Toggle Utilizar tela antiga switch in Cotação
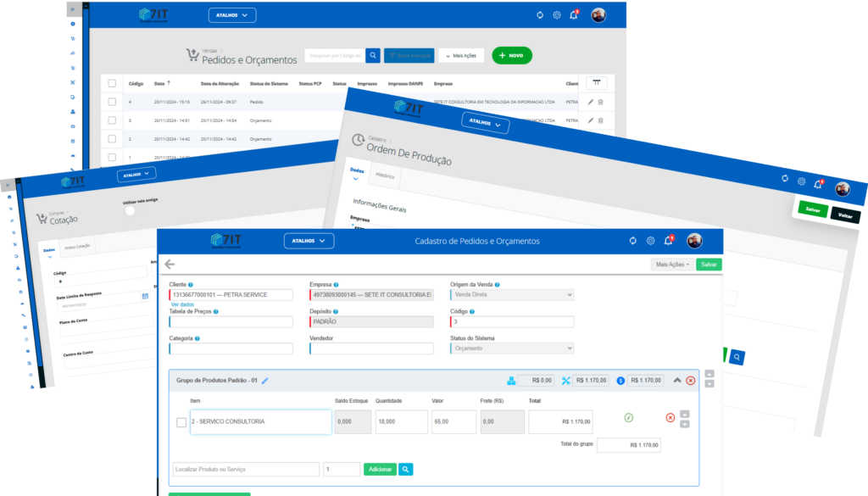Image resolution: width=868 pixels, height=496 pixels. 130,210
